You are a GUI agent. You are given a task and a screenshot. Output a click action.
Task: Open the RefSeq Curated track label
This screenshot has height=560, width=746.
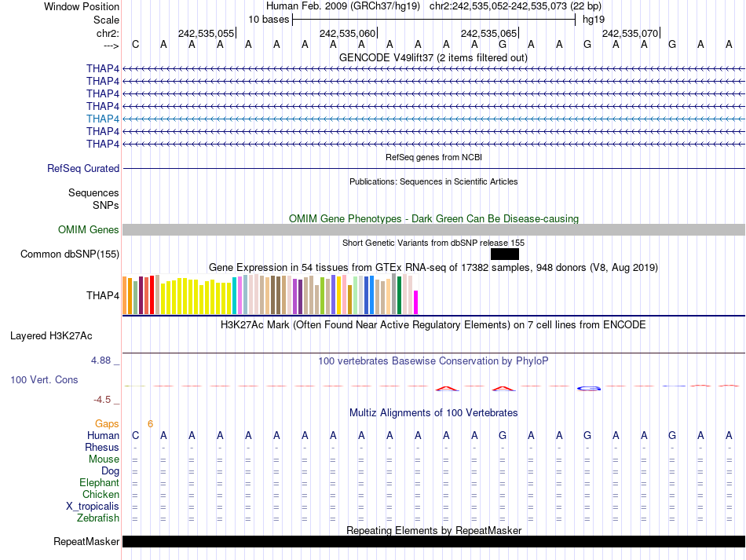click(83, 168)
